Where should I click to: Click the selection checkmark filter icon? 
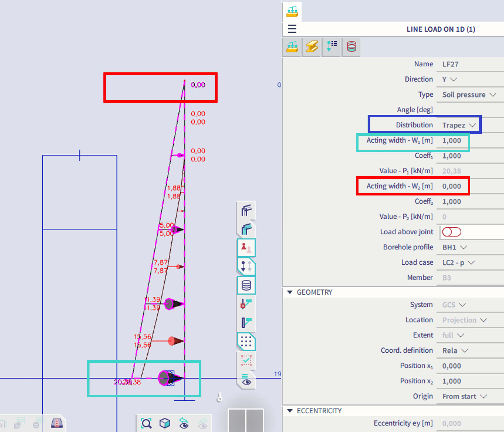click(x=246, y=360)
